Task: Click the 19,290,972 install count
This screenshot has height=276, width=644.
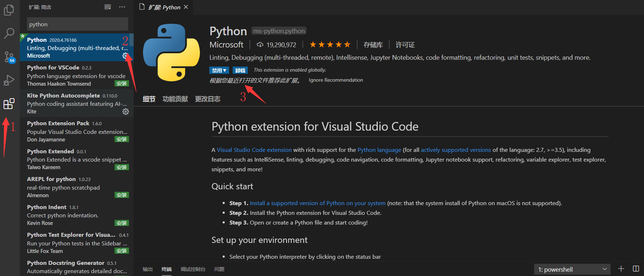Action: coord(281,45)
